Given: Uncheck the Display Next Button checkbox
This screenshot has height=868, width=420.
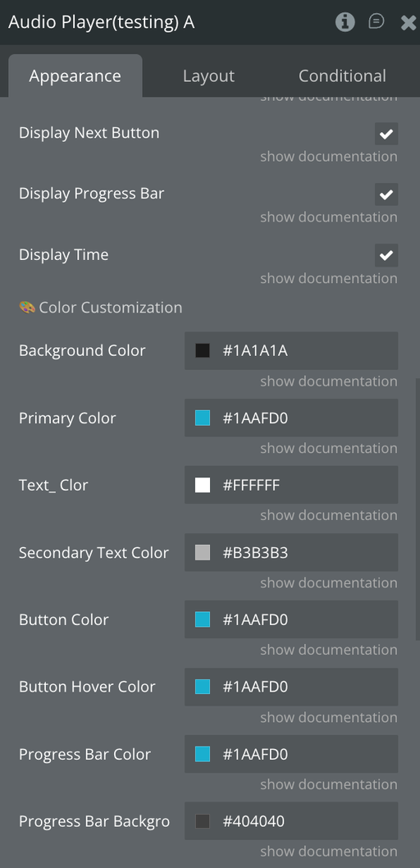Looking at the screenshot, I should [x=386, y=134].
